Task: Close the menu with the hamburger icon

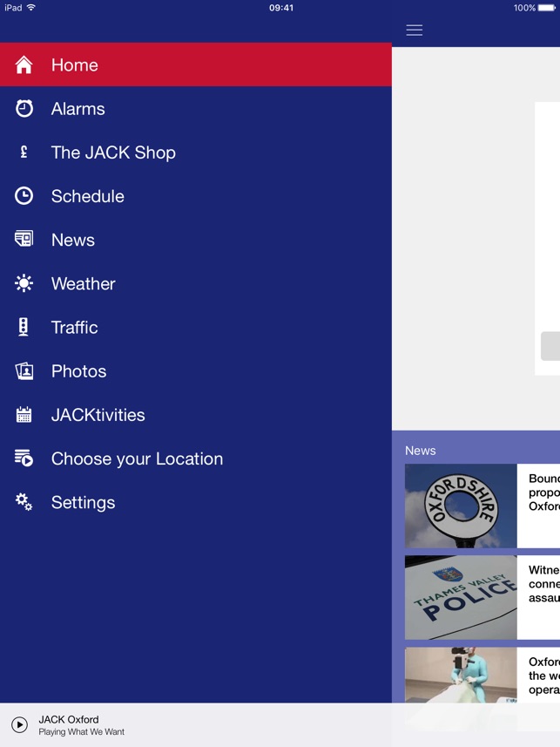Action: 415,30
